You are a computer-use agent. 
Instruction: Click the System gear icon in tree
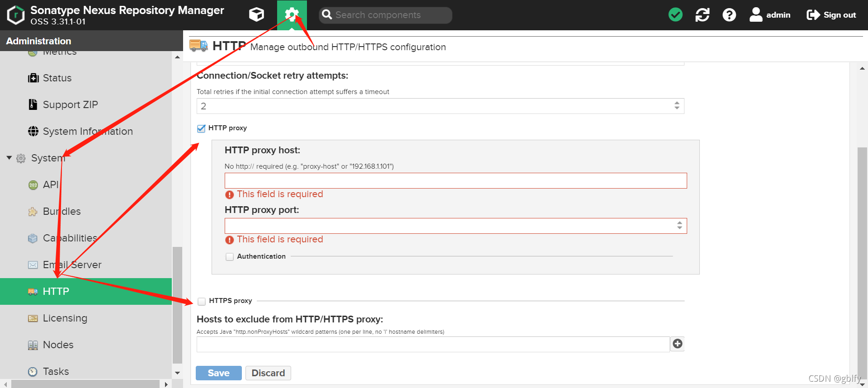coord(21,158)
